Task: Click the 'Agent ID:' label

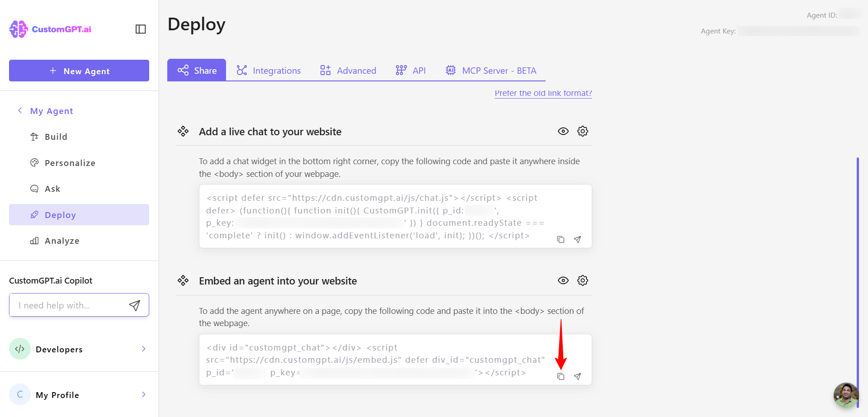Action: coord(822,15)
